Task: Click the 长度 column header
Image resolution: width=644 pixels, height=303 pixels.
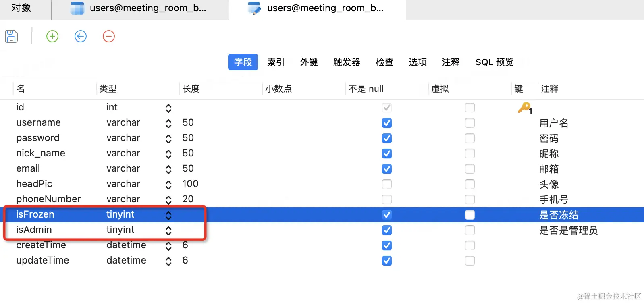Action: 191,89
